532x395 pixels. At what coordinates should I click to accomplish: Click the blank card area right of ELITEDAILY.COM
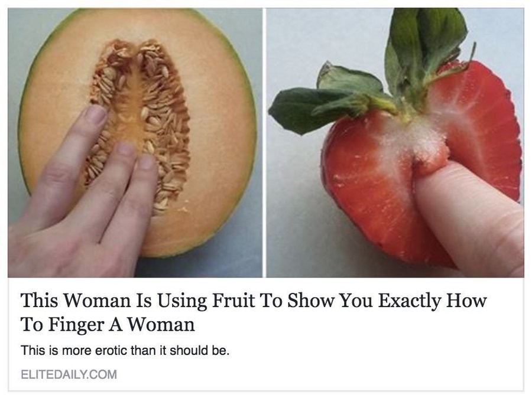[x=319, y=374]
